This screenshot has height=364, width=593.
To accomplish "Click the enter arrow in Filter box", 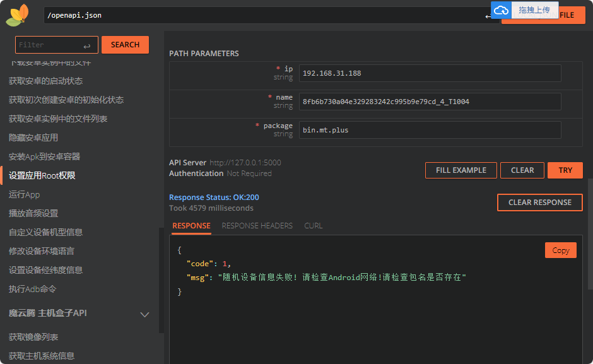I will (x=87, y=45).
